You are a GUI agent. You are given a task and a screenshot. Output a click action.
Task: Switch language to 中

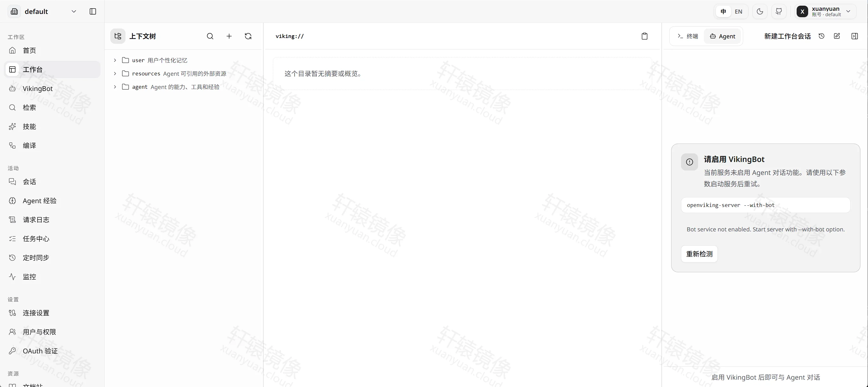coord(723,11)
